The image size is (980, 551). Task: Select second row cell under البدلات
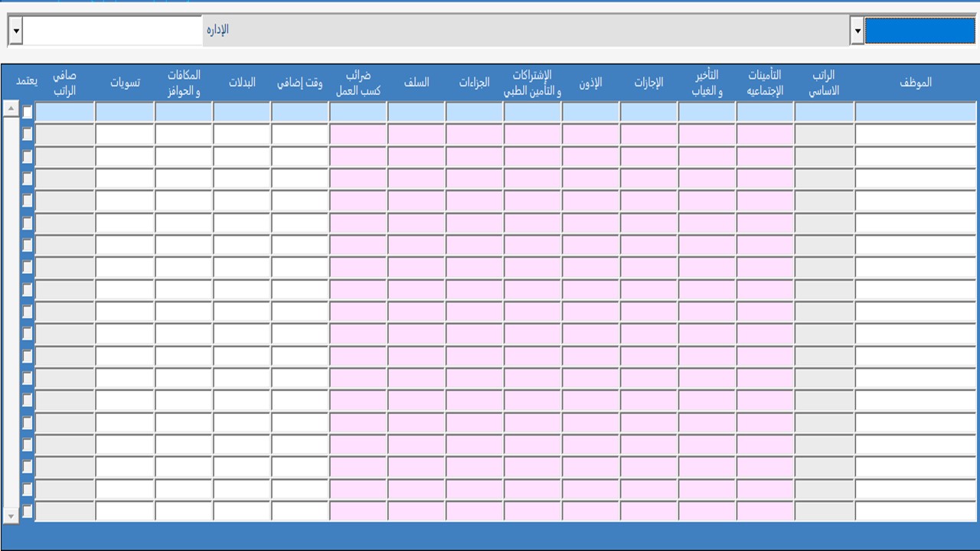[x=242, y=134]
